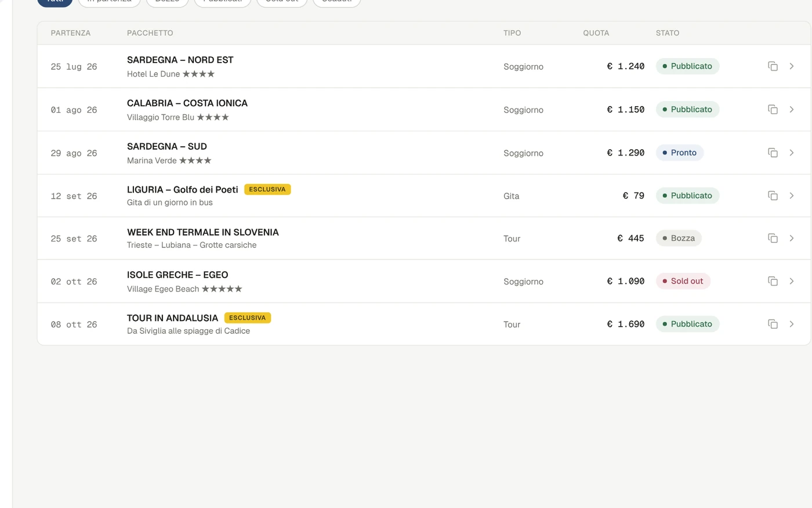Duplicate the LIGURIA – Golfo dei Poeti package
812x508 pixels.
pos(773,196)
